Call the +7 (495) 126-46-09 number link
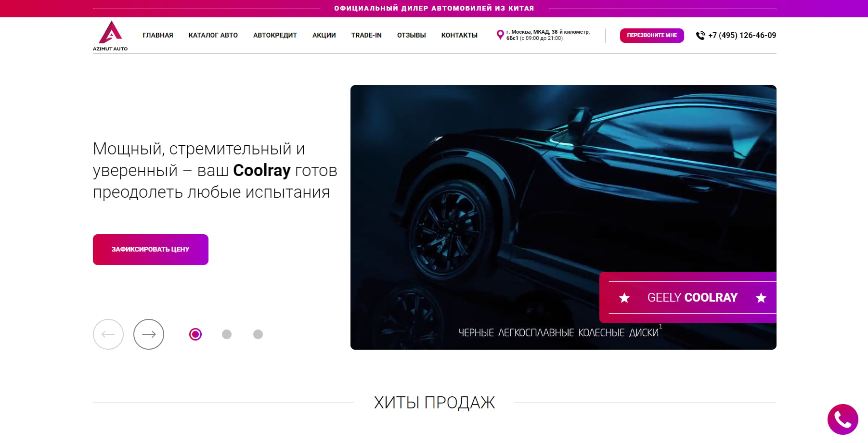The image size is (868, 443). (x=742, y=35)
